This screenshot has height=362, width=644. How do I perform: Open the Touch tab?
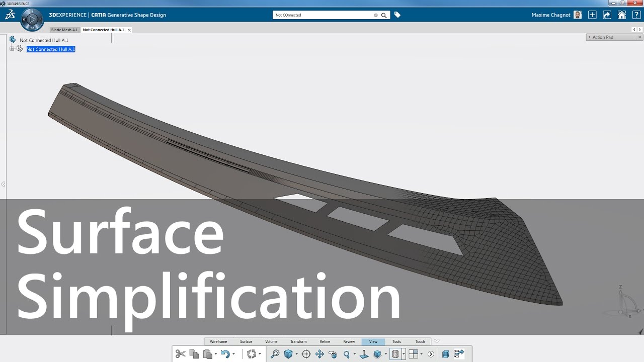pos(420,341)
